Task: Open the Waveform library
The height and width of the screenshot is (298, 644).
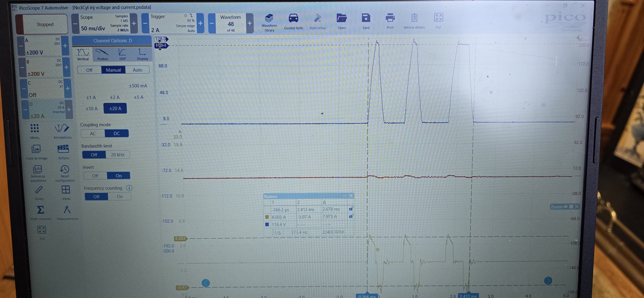Action: point(269,23)
